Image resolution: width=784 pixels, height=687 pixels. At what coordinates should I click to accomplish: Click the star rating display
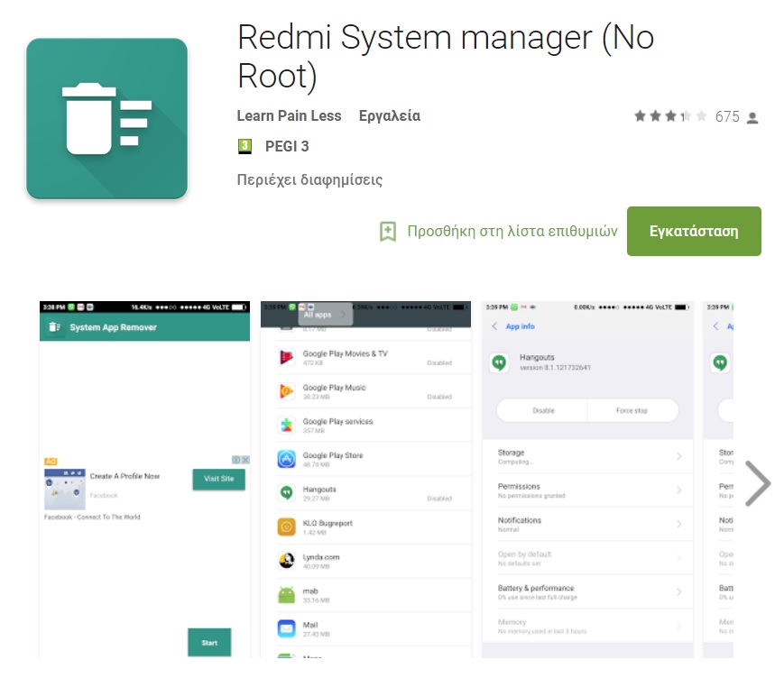(x=669, y=116)
